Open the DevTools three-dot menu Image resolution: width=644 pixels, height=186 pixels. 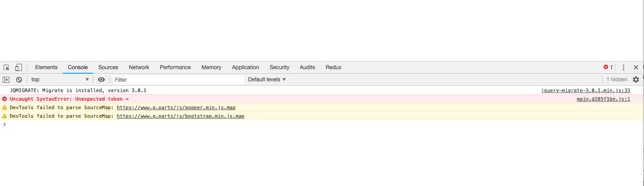tap(623, 67)
